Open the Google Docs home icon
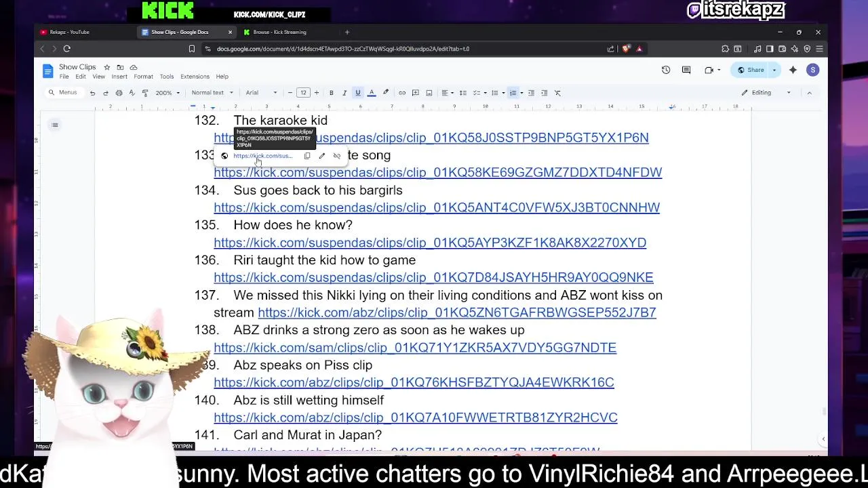 tap(47, 70)
